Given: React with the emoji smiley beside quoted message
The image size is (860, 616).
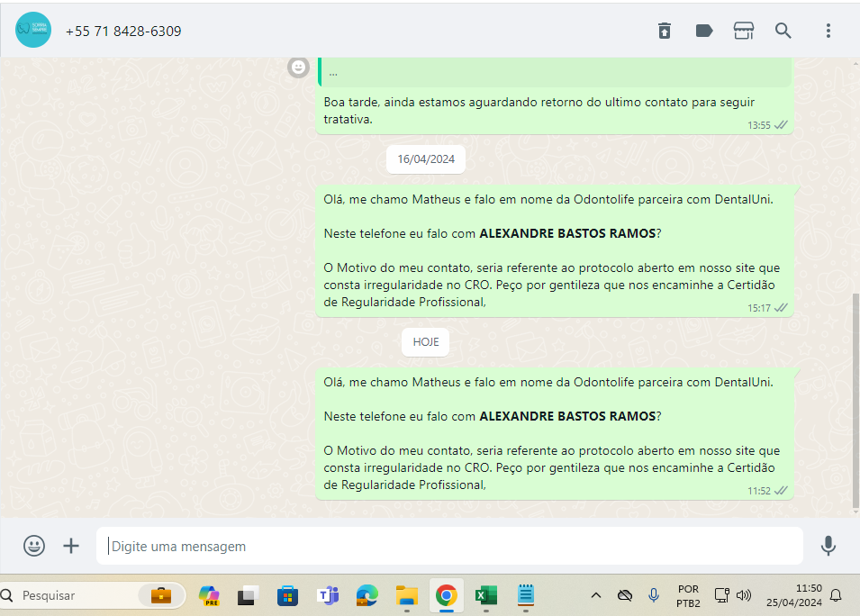Looking at the screenshot, I should click(298, 67).
